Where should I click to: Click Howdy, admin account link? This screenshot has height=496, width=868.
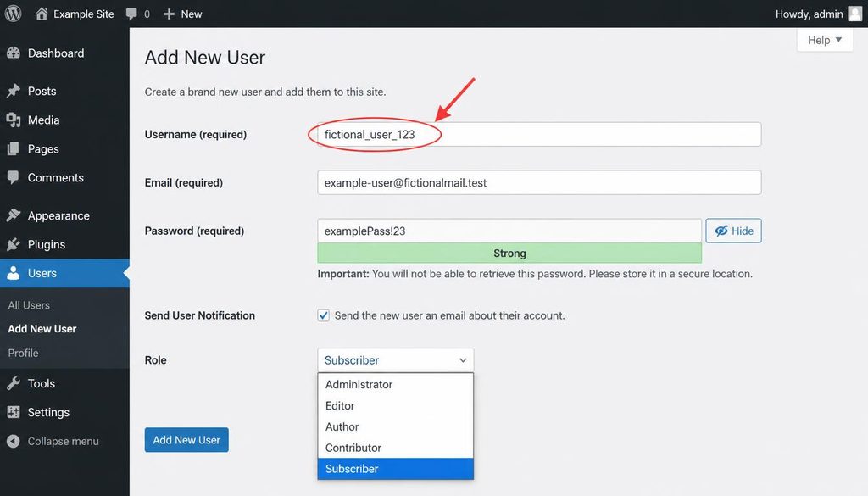[x=809, y=14]
